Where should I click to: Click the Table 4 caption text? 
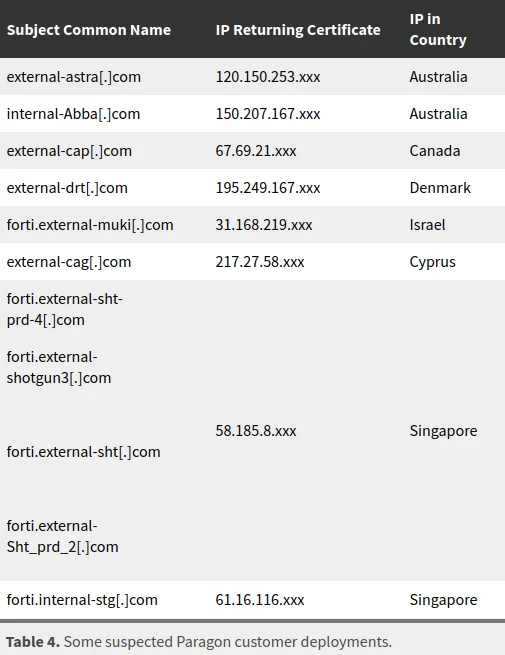pyautogui.click(x=199, y=642)
